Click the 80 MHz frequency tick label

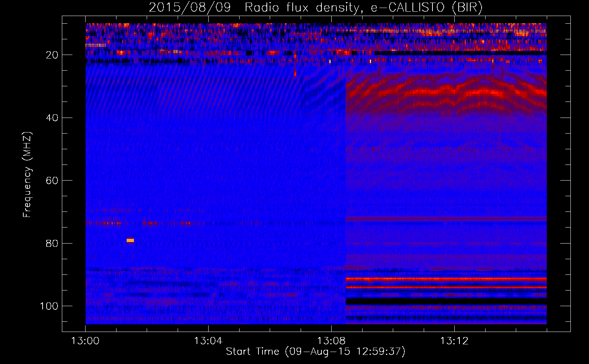(52, 244)
